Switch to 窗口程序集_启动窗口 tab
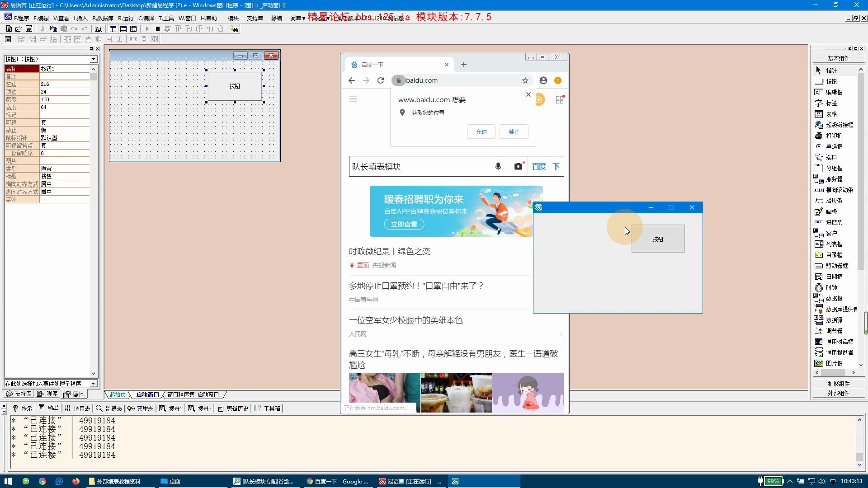This screenshot has width=868, height=488. [x=193, y=394]
